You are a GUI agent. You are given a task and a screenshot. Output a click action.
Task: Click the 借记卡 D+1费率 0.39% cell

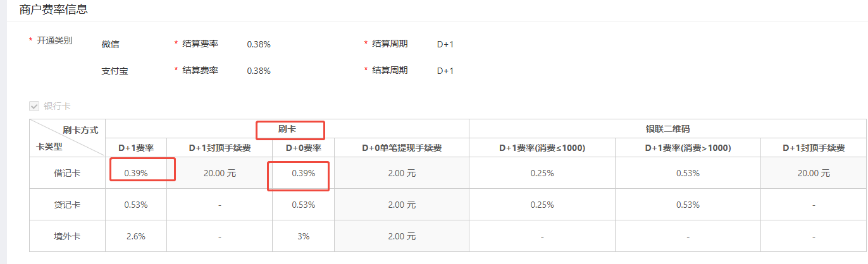(x=136, y=173)
